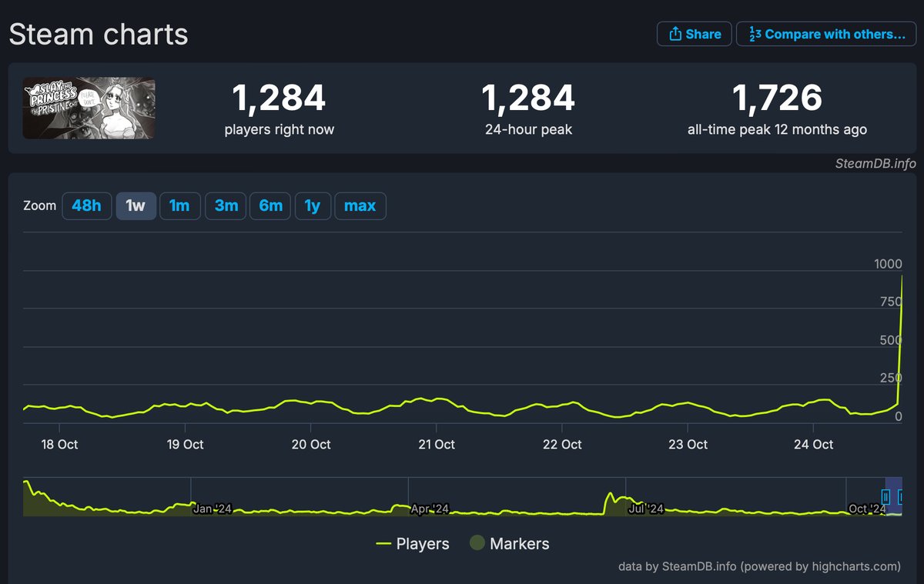The image size is (924, 584).
Task: Click the SteamDB.info credit link
Action: coord(875,163)
